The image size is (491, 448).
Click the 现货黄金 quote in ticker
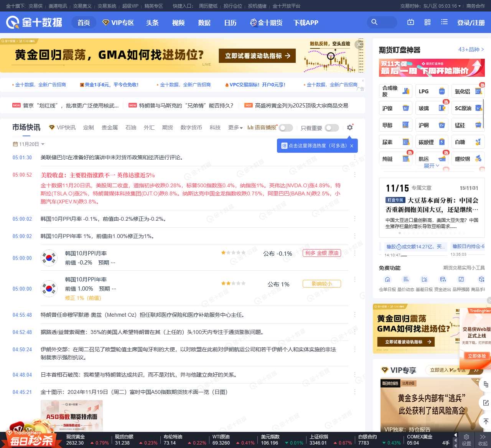87,440
